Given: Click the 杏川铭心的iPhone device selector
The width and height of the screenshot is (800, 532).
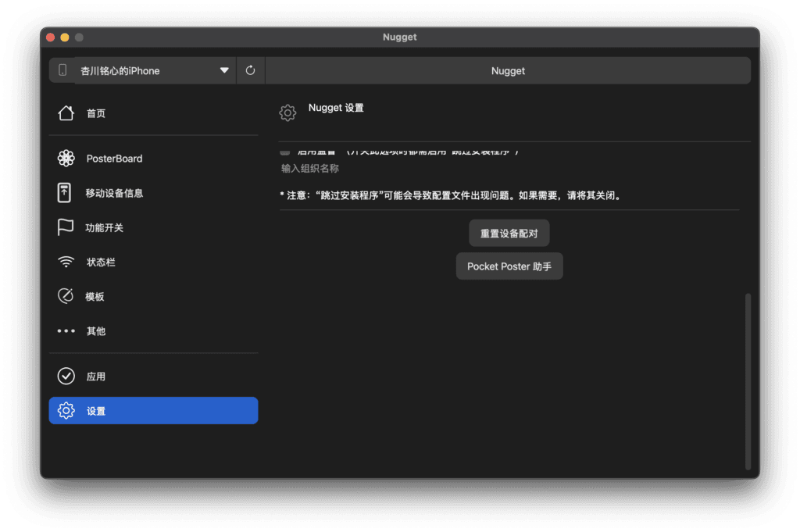Looking at the screenshot, I should click(x=133, y=70).
